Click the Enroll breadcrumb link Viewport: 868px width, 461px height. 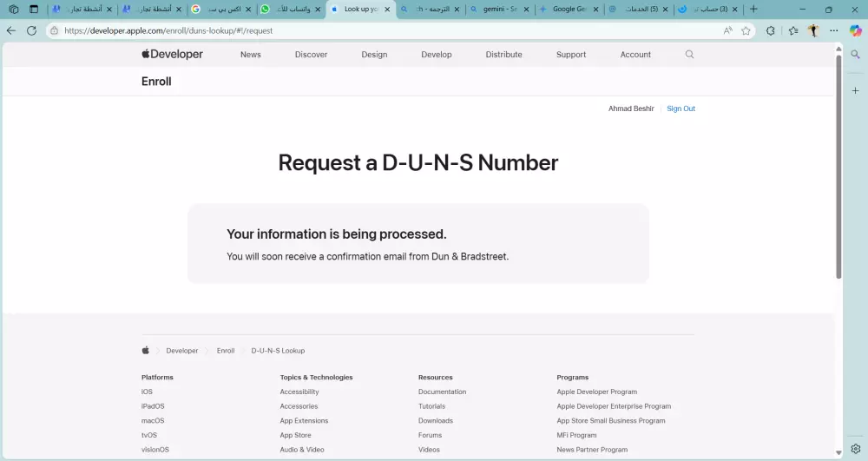point(226,351)
